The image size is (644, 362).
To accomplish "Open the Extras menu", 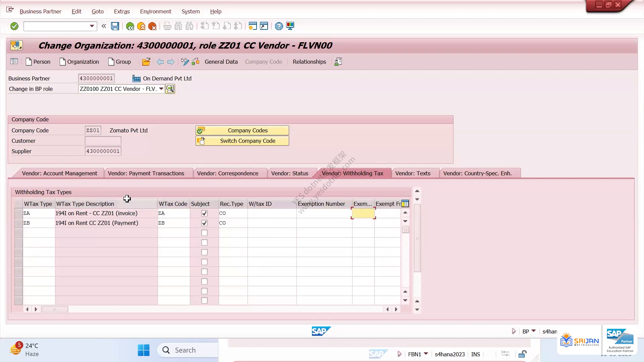I will [122, 11].
